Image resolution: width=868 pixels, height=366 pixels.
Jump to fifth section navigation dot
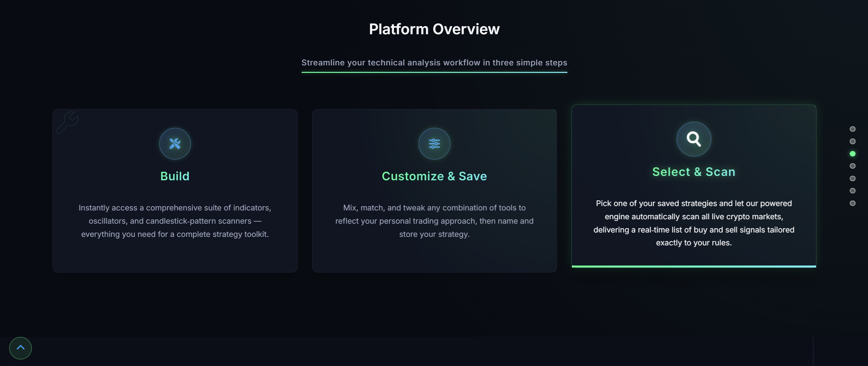pos(852,179)
